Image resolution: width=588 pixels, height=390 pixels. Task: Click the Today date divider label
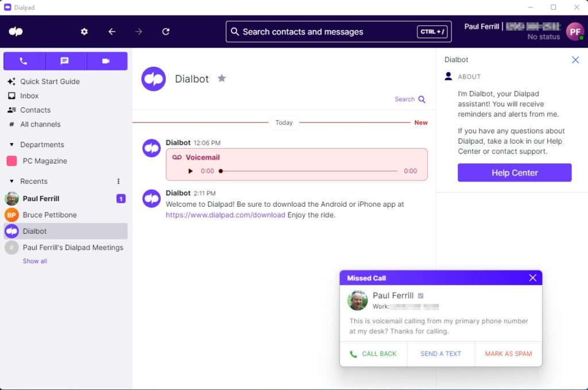click(x=284, y=122)
